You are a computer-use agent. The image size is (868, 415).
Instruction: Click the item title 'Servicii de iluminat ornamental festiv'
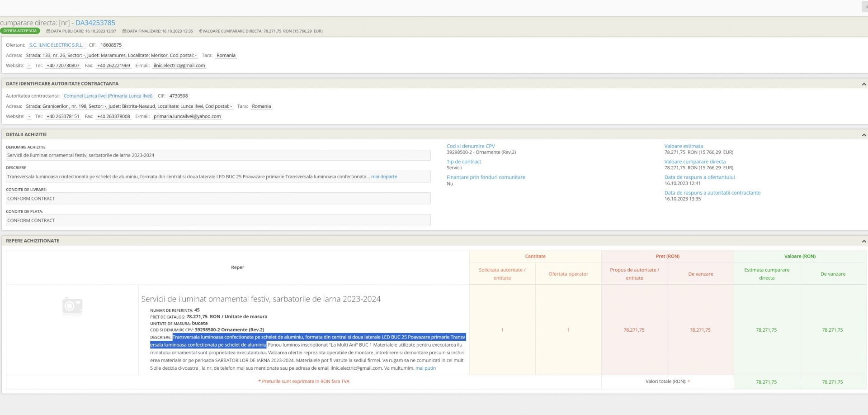(x=261, y=299)
